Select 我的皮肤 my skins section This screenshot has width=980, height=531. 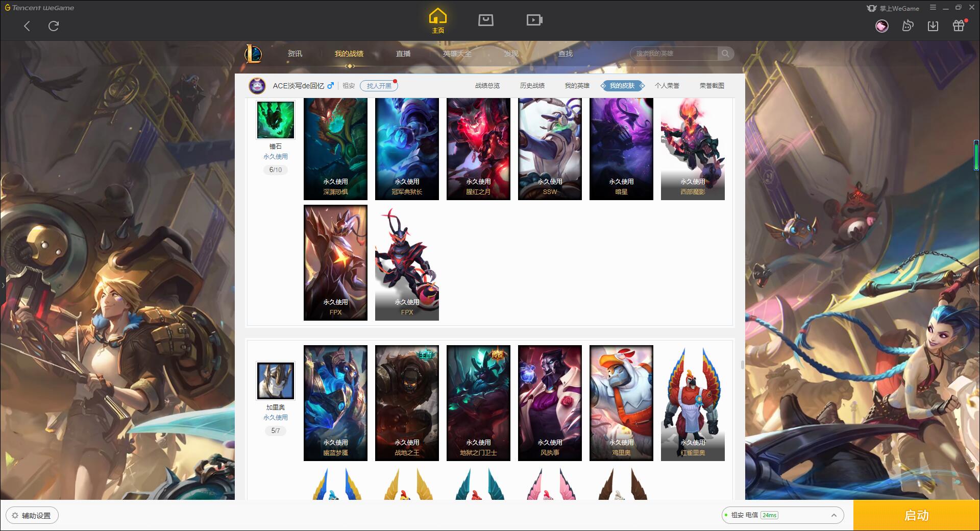click(622, 86)
